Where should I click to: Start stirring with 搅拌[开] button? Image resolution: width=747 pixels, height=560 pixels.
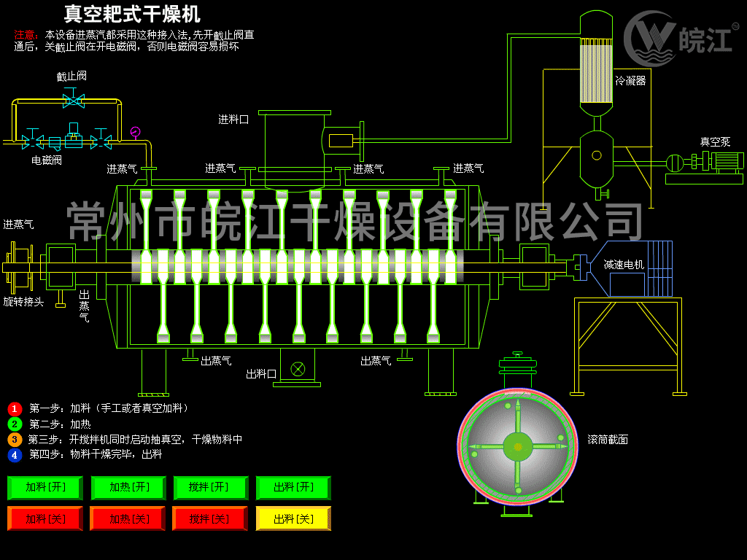[211, 487]
